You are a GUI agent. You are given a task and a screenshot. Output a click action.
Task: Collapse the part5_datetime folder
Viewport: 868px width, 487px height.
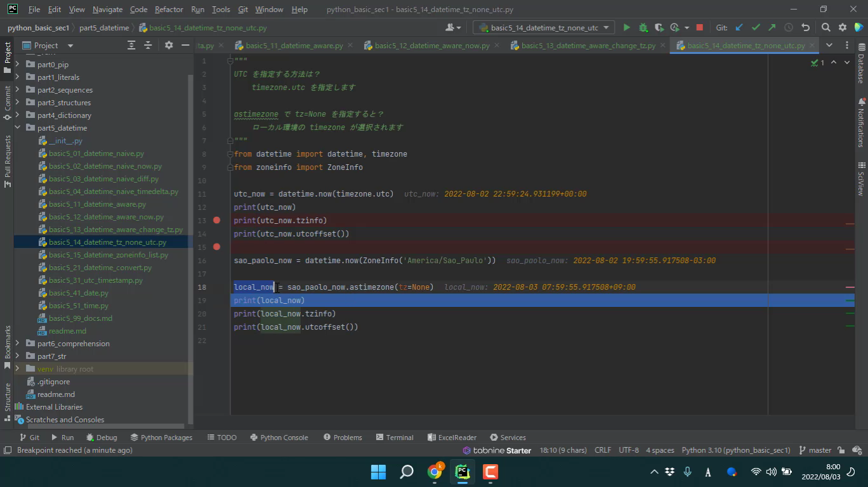click(x=18, y=127)
